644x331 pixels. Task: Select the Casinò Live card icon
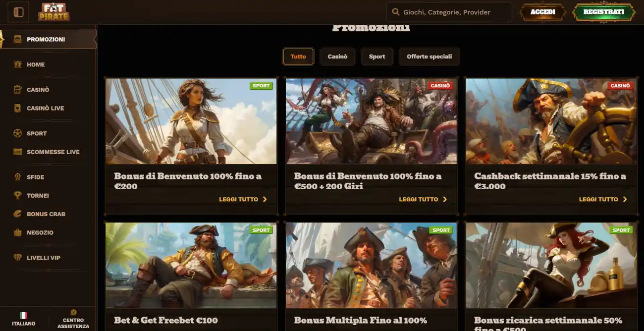point(18,108)
